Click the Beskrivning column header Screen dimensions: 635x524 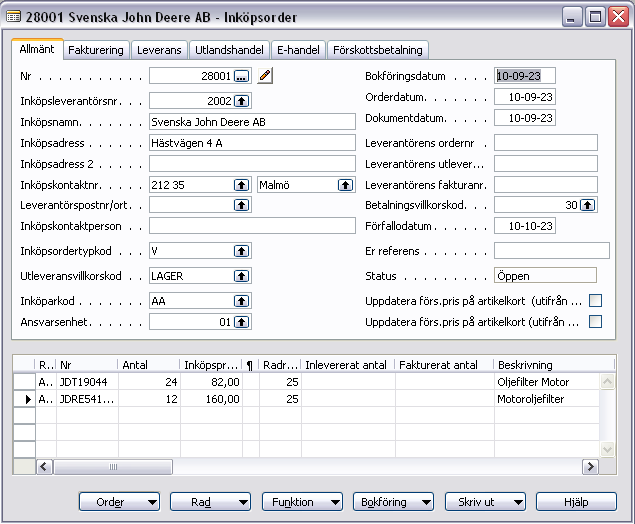[554, 365]
